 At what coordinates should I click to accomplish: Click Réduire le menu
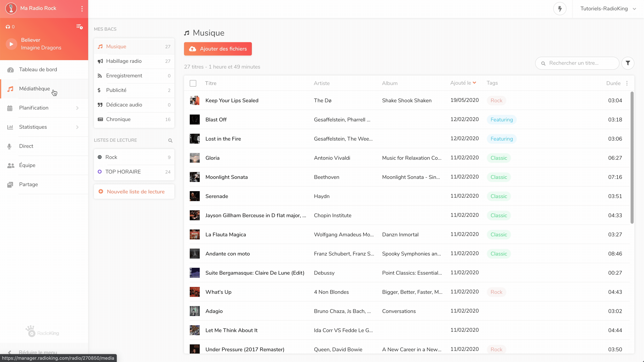[x=38, y=352]
